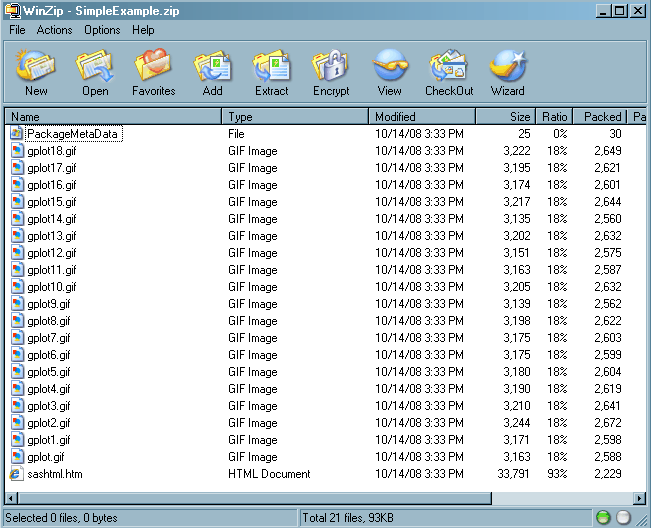The image size is (651, 528).
Task: Click the grey status light icon
Action: click(623, 518)
